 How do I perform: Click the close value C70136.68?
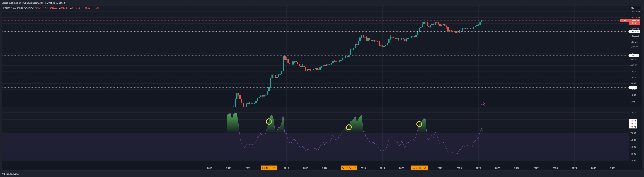pyautogui.click(x=75, y=8)
